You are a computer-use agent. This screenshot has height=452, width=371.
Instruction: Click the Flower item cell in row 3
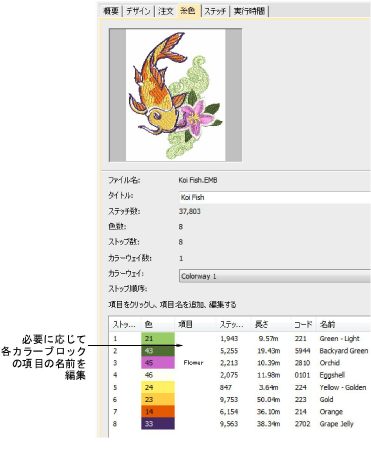tap(195, 363)
